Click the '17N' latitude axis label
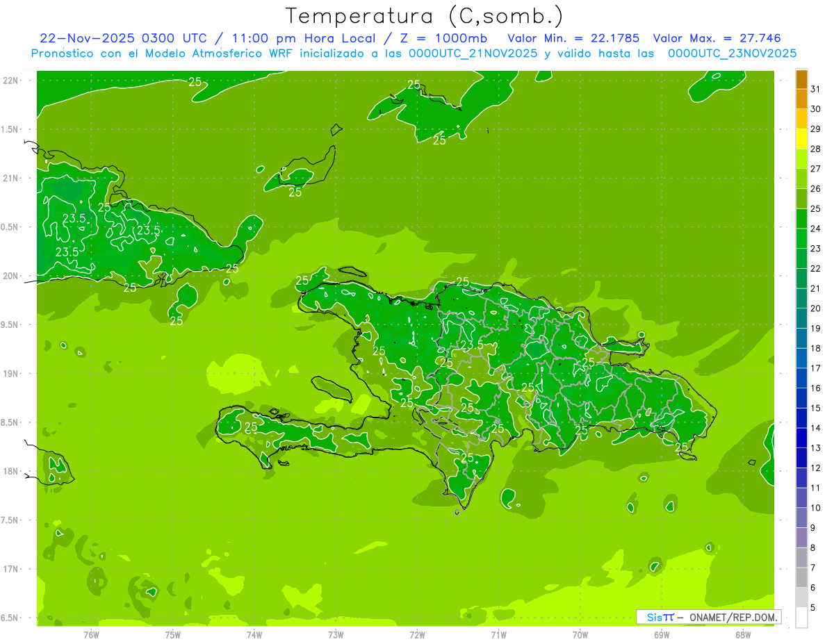834x644 pixels. point(10,569)
